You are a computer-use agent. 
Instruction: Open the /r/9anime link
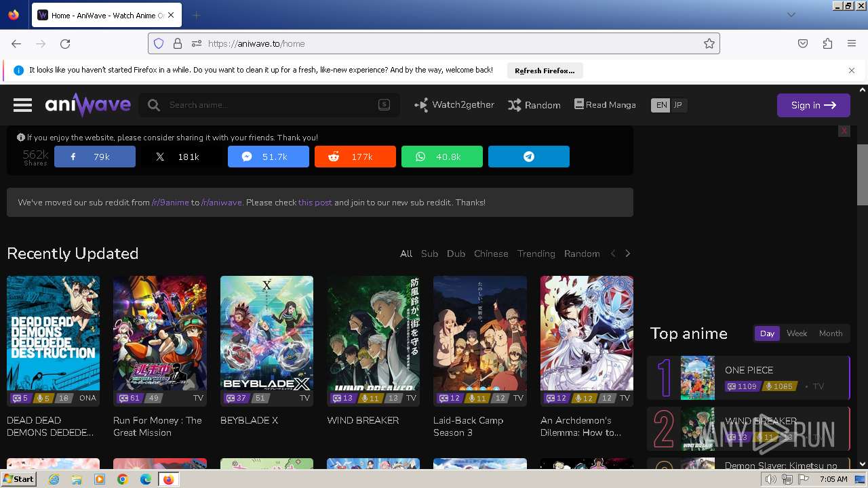pos(170,203)
